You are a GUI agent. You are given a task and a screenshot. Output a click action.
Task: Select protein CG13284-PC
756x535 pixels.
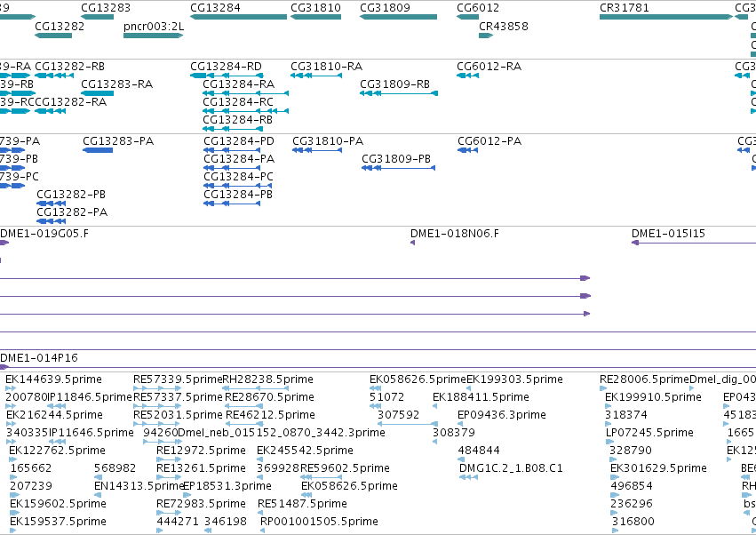point(238,186)
